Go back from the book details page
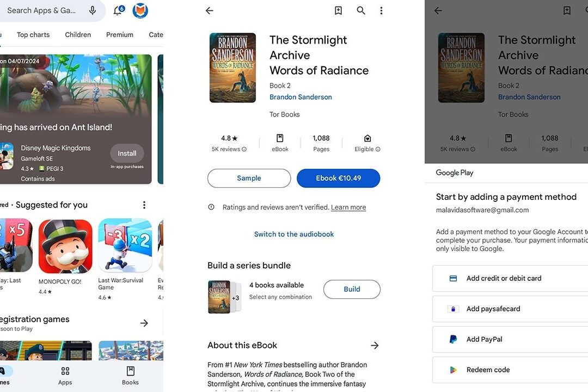Image resolution: width=588 pixels, height=392 pixels. coord(209,10)
